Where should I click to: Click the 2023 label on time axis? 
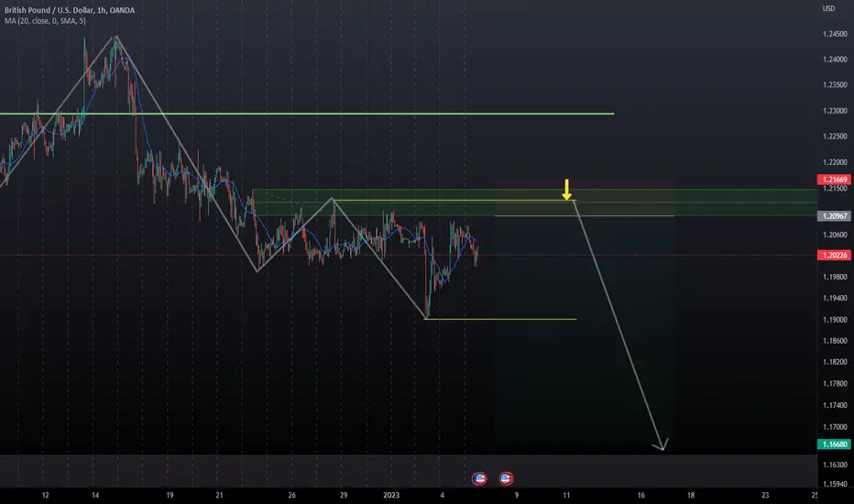(x=391, y=495)
